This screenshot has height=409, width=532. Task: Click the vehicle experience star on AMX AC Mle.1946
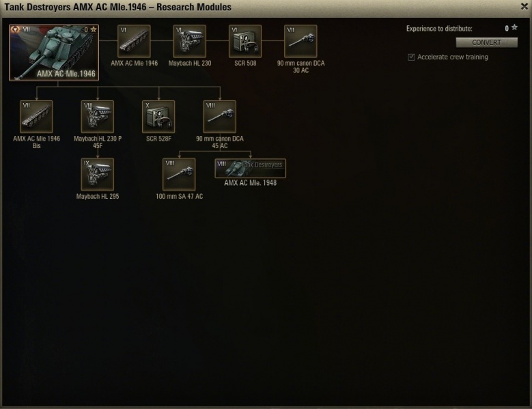[x=94, y=29]
